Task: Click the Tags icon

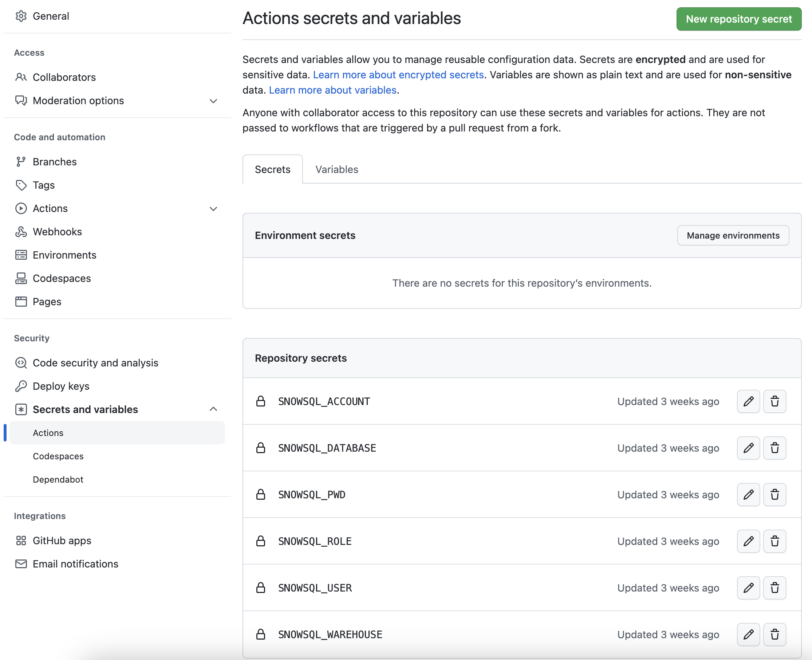Action: [x=21, y=185]
